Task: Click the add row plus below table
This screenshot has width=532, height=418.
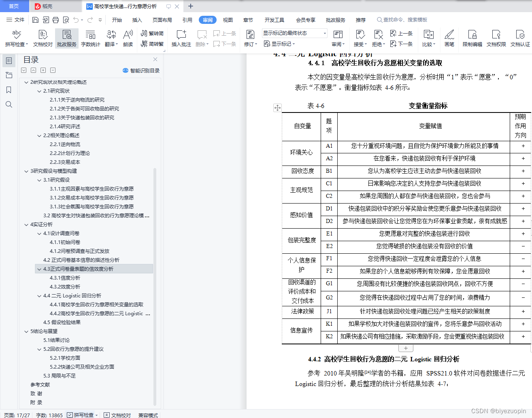Action: pyautogui.click(x=406, y=348)
